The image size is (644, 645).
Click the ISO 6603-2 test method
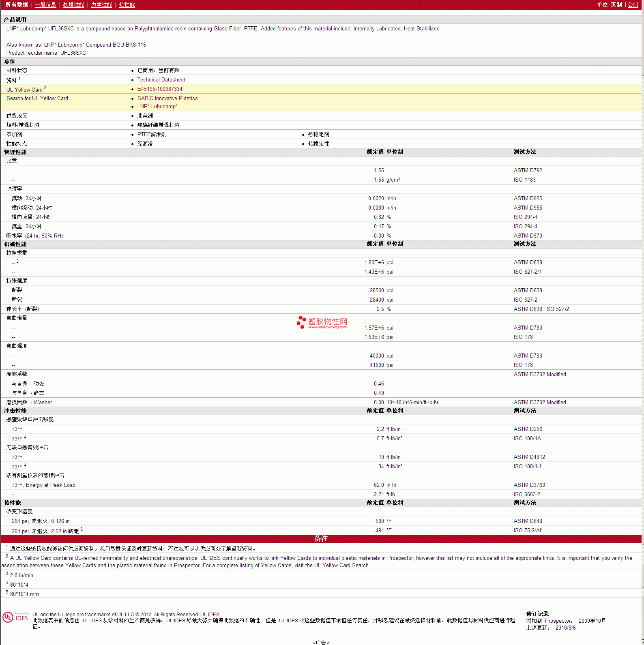point(527,495)
